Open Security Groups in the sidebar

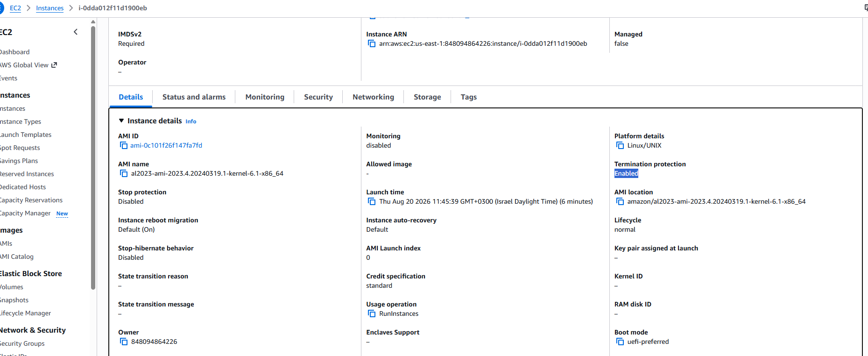click(22, 343)
